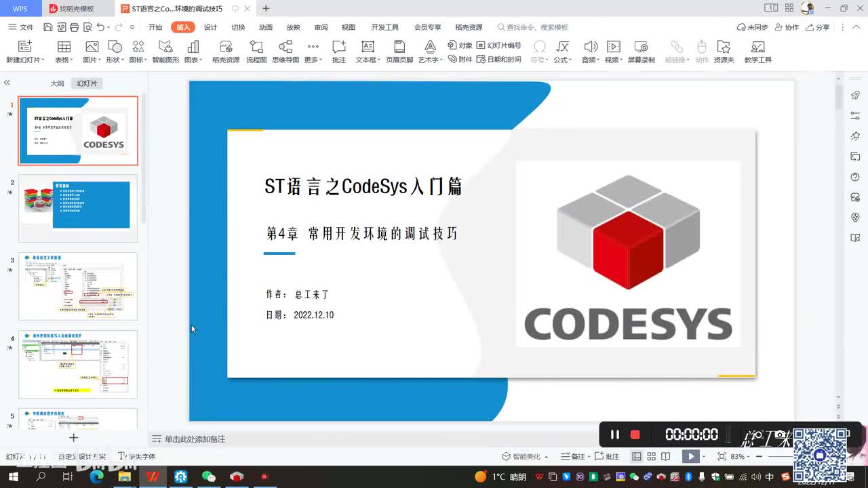Switch to slide sorter view icon
868x488 pixels.
(651, 456)
